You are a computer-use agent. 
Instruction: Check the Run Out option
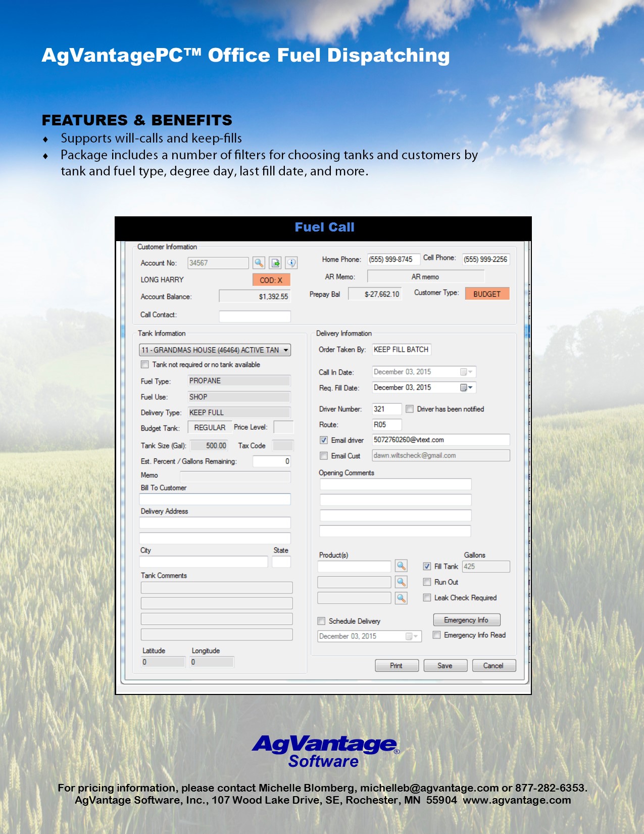click(x=427, y=582)
